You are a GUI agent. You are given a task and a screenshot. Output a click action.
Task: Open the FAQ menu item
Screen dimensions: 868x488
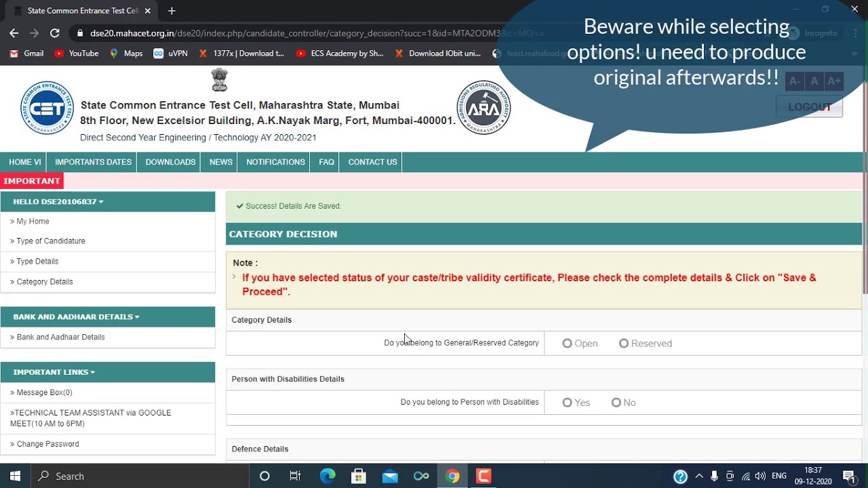326,162
